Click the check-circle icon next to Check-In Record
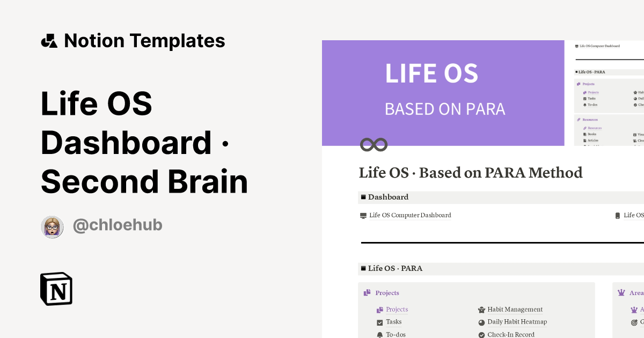The width and height of the screenshot is (644, 338). pos(481,334)
